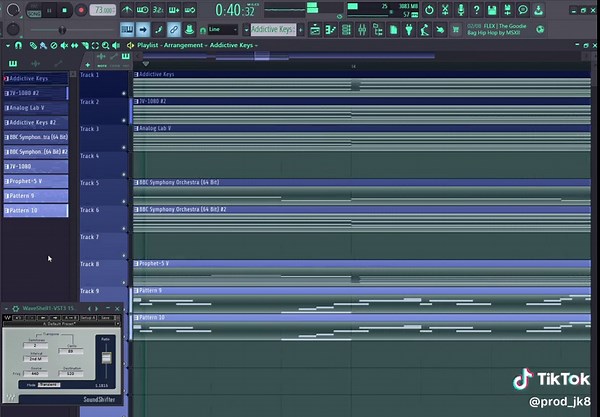Open the project info page icon

tap(393, 29)
